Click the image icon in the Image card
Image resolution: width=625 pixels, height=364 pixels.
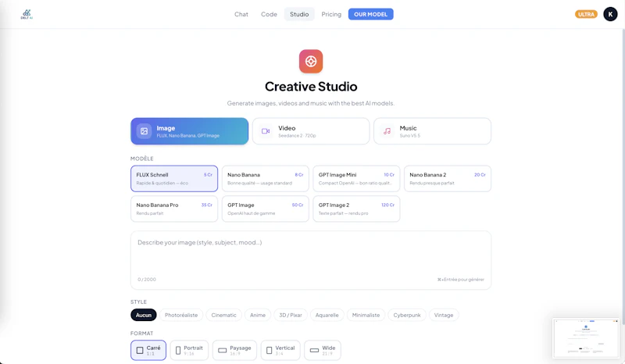[145, 131]
